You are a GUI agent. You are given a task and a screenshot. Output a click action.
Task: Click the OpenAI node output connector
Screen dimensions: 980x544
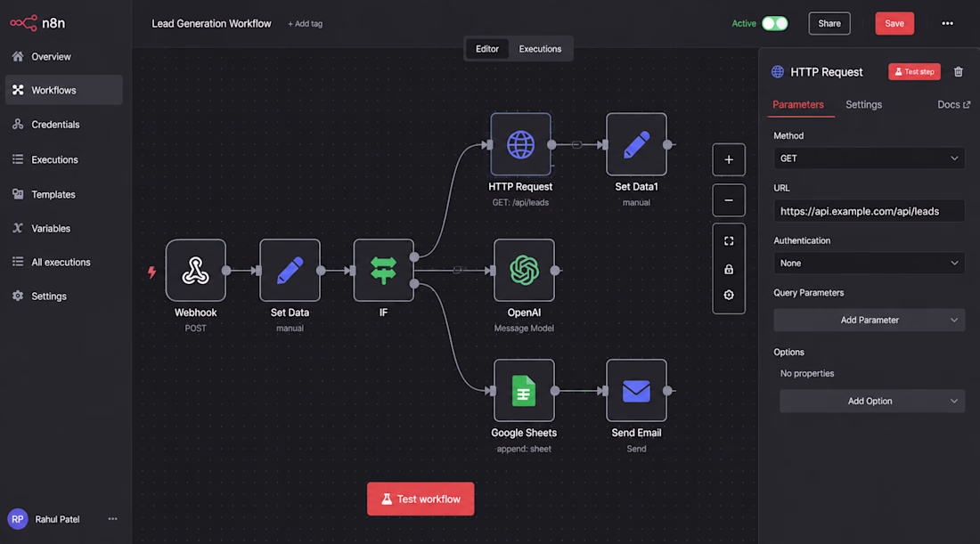[555, 271]
